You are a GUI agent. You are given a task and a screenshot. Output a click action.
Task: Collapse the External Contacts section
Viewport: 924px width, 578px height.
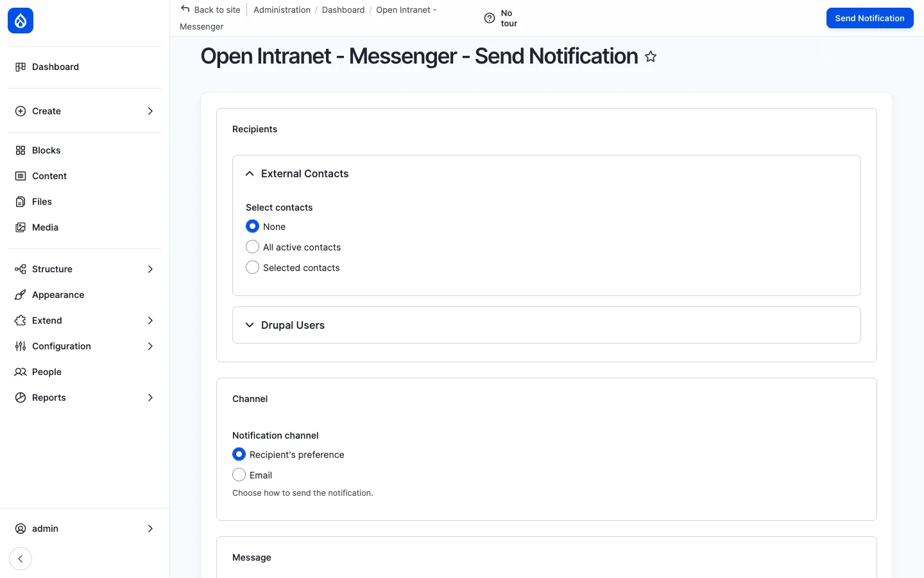[547, 173]
